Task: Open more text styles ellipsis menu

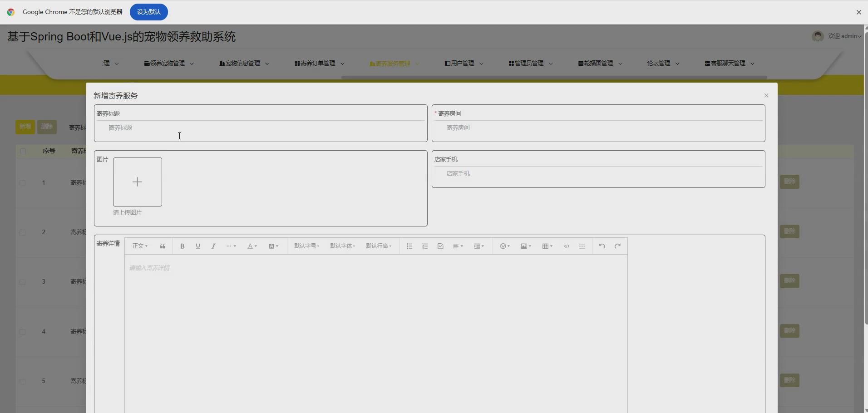Action: pos(231,246)
